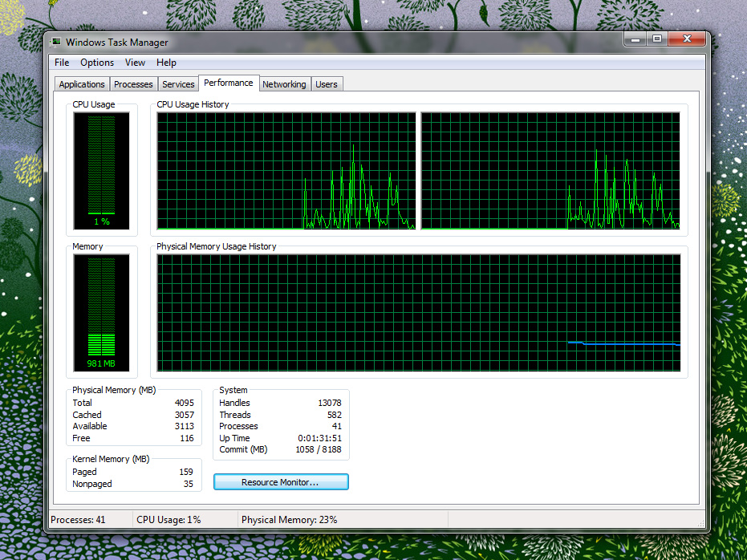
Task: Select the Performance tab
Action: [229, 83]
